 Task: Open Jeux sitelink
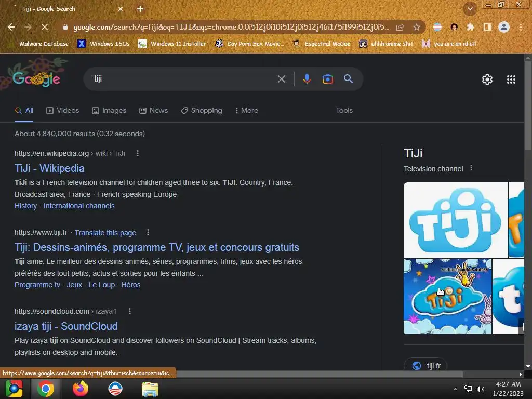[x=74, y=285]
